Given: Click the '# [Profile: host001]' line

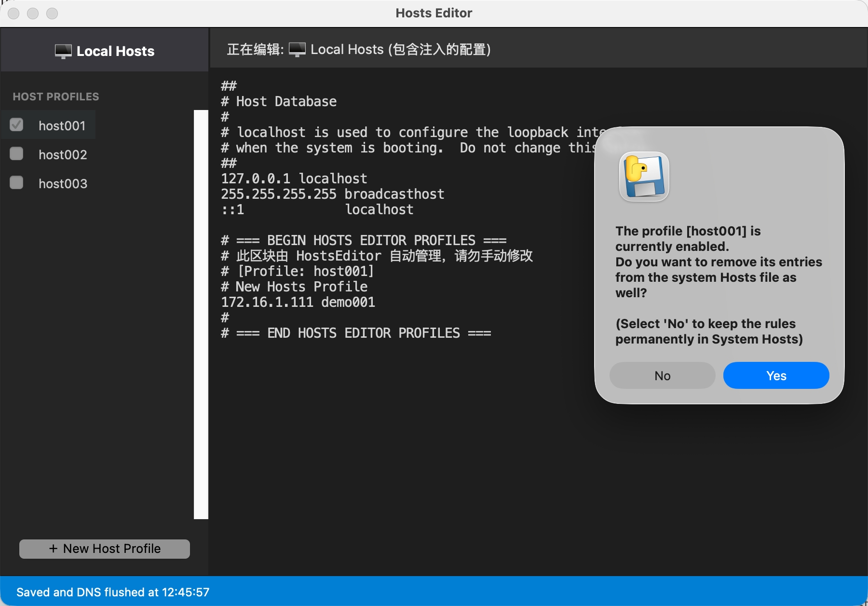Looking at the screenshot, I should [298, 271].
